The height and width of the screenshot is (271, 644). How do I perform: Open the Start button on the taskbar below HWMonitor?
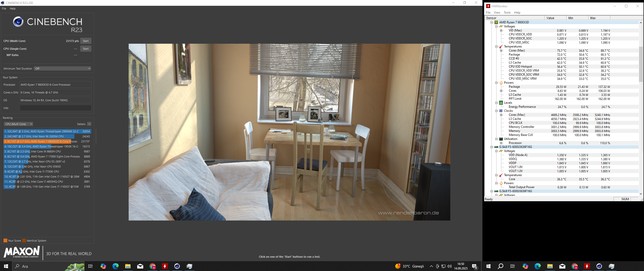(488, 266)
